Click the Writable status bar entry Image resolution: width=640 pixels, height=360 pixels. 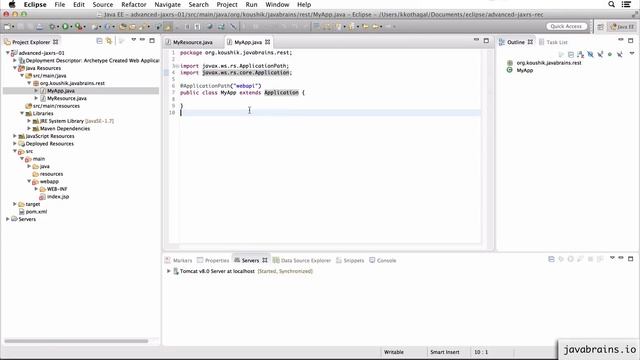point(393,352)
